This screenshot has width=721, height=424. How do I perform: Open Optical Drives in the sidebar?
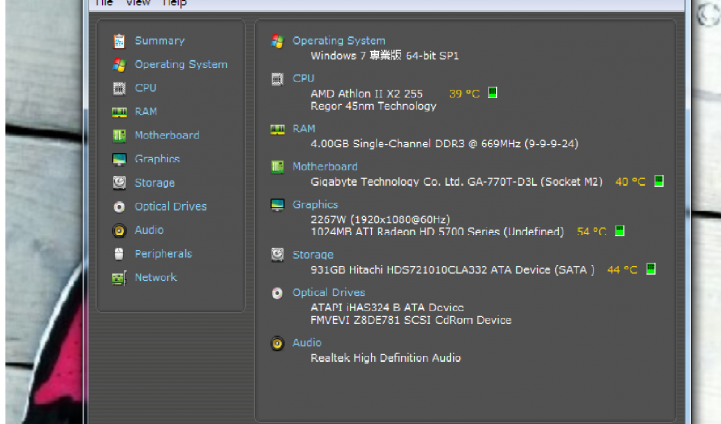tap(171, 207)
